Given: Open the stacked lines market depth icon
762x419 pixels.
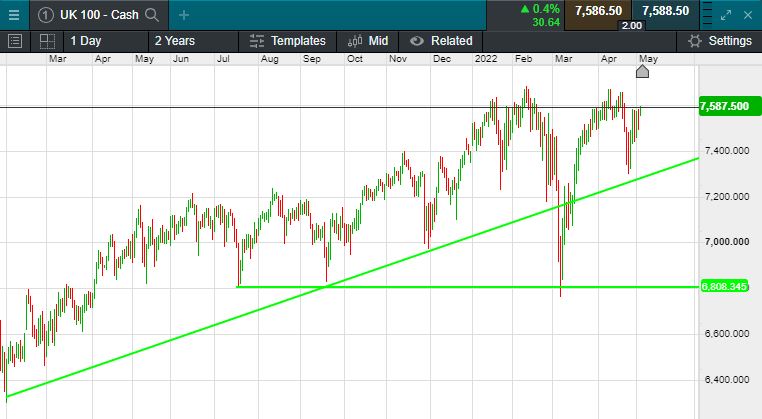Looking at the screenshot, I should click(707, 15).
